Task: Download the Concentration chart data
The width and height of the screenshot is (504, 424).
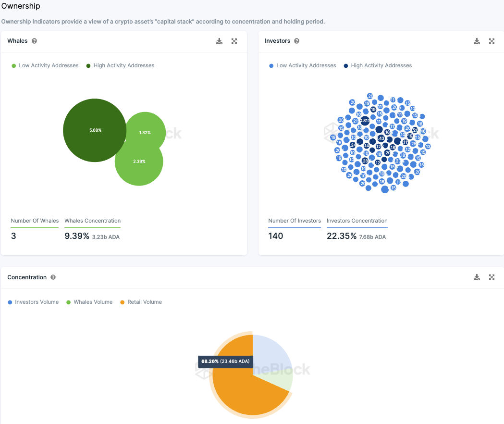Action: click(477, 277)
